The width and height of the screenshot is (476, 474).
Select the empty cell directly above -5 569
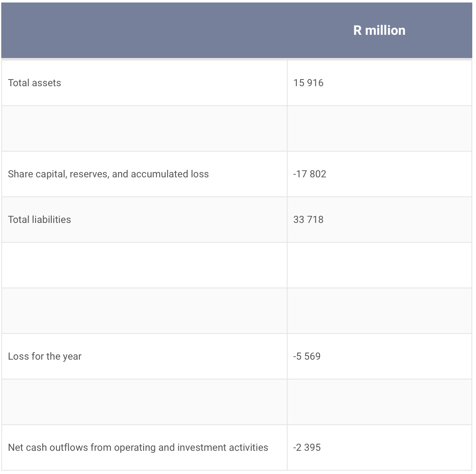coord(379,311)
